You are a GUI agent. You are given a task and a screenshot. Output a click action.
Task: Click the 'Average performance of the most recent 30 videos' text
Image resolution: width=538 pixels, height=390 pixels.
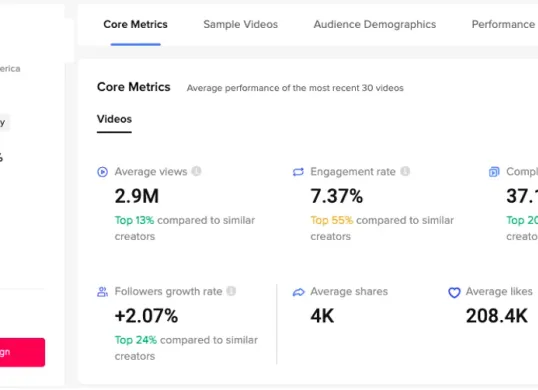[x=295, y=88]
